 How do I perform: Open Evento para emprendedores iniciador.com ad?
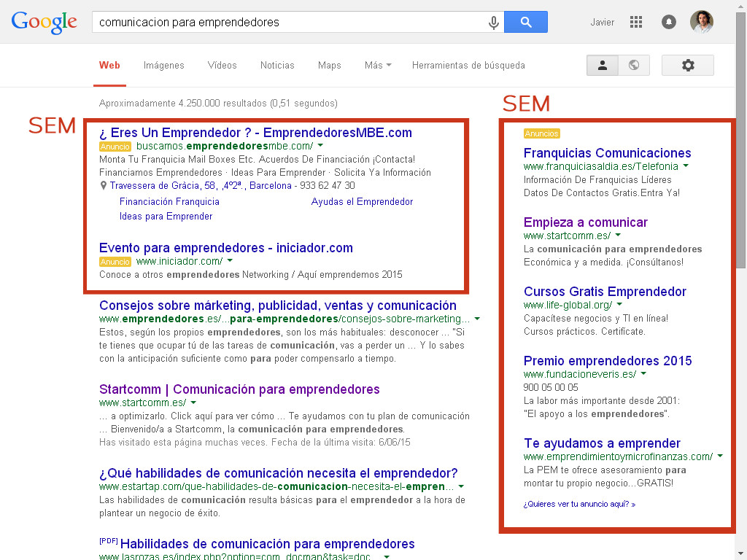226,248
